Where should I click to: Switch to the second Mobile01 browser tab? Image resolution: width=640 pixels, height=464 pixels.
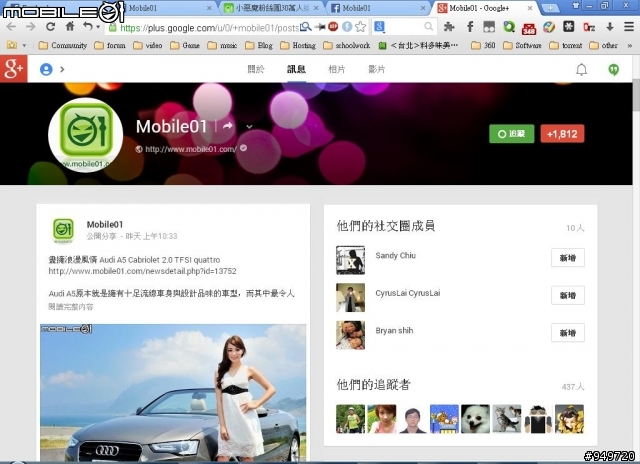coord(167,8)
